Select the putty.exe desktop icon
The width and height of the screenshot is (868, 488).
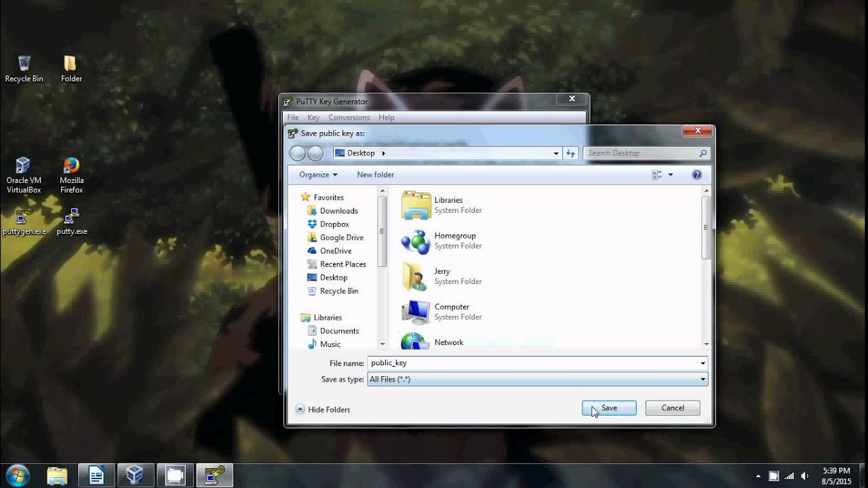click(x=71, y=222)
